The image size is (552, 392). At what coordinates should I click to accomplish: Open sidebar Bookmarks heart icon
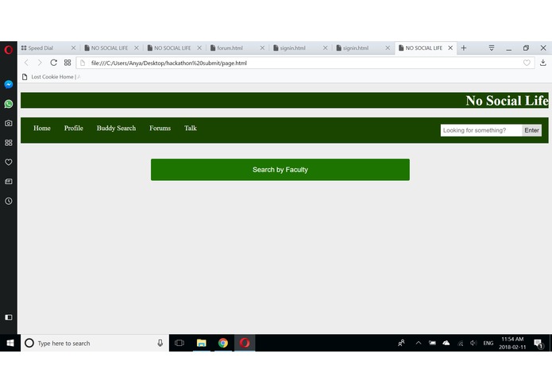(9, 162)
